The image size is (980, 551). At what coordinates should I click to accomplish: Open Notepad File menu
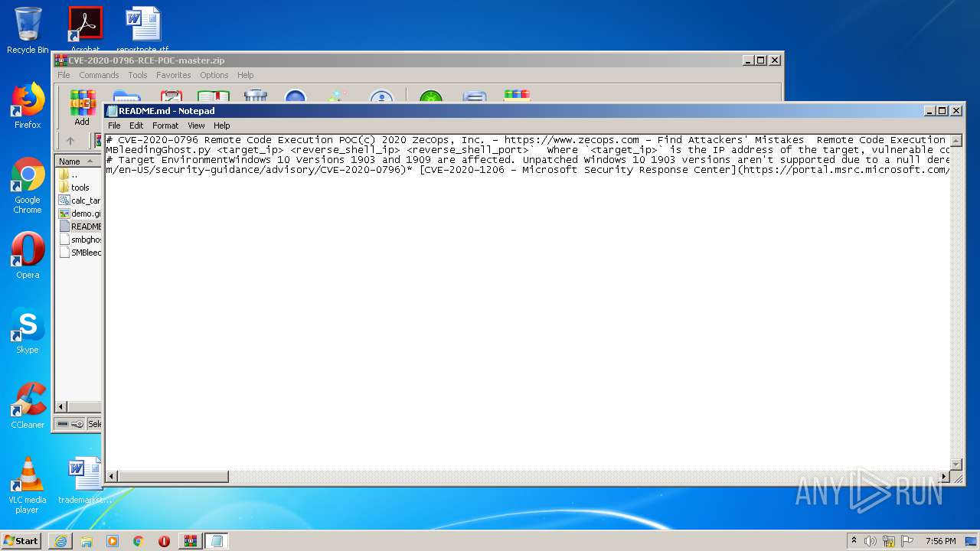click(x=114, y=126)
